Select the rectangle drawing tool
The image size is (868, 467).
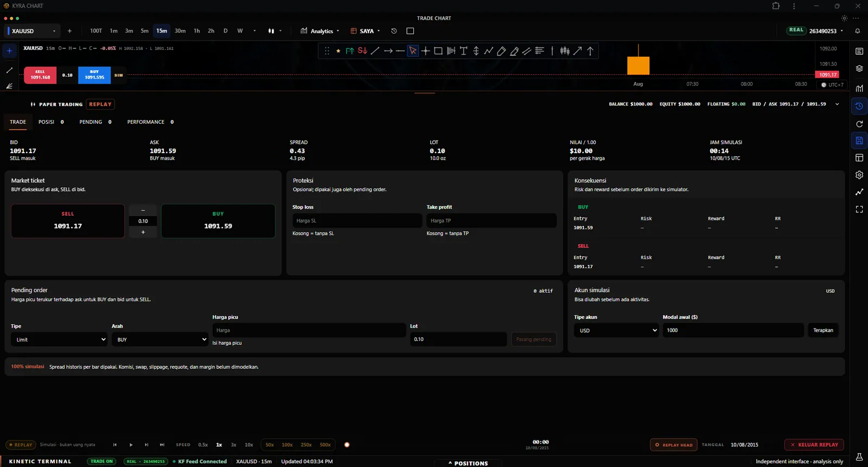coord(438,51)
